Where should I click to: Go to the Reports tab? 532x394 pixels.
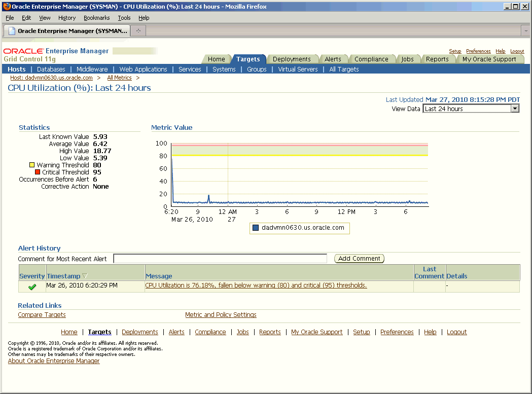[x=437, y=59]
